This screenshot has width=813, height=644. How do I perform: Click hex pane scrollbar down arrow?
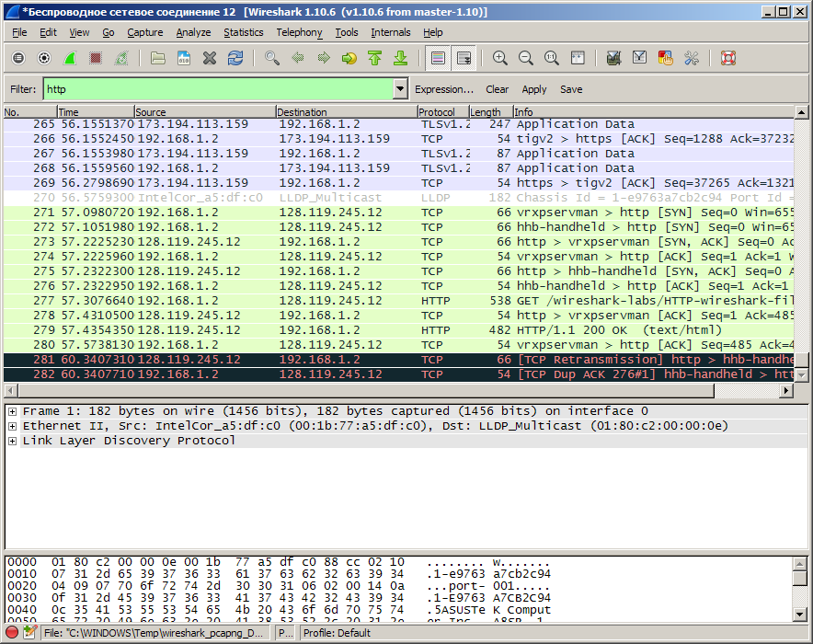tap(799, 615)
